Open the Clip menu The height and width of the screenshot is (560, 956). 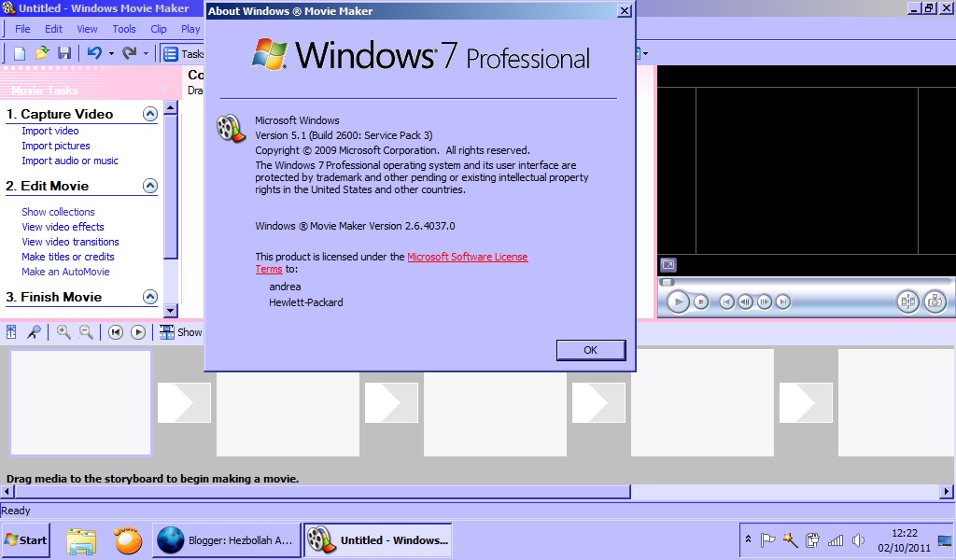tap(159, 29)
